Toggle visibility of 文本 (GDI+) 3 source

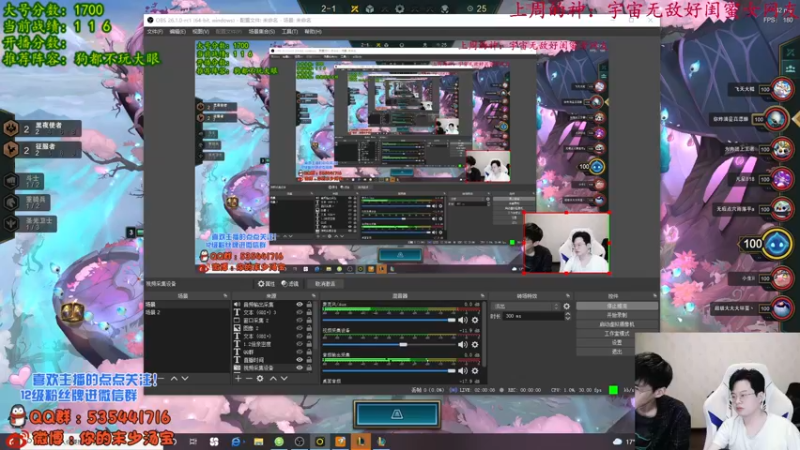tap(299, 312)
